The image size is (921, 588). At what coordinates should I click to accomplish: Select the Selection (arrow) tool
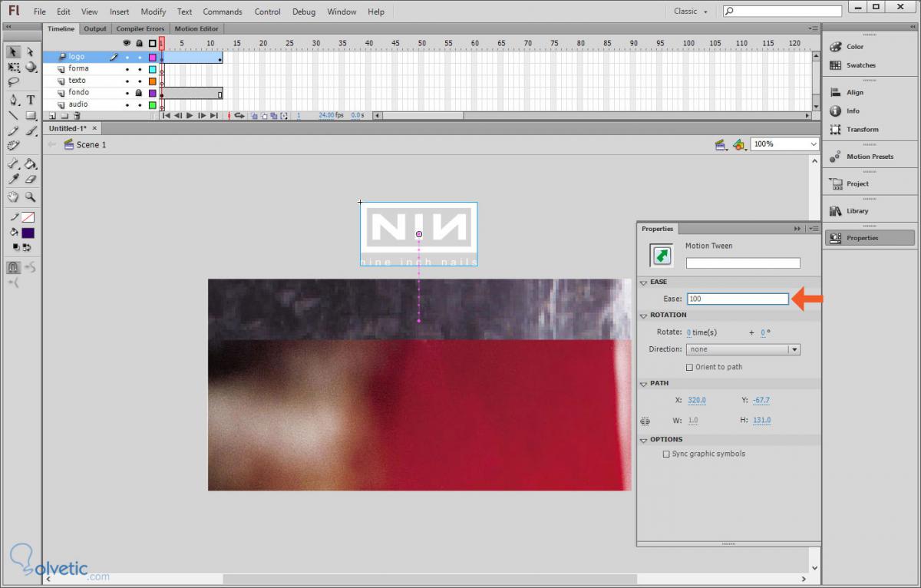13,51
